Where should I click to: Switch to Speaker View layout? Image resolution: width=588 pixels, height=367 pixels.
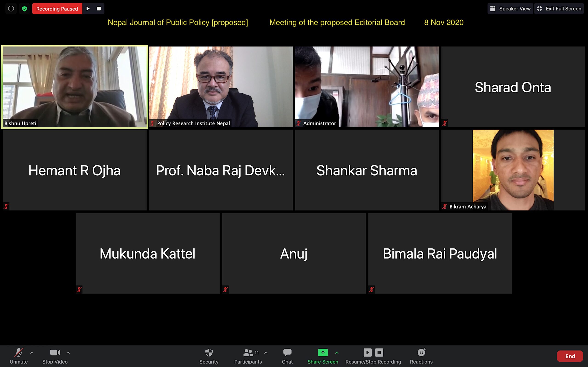tap(510, 9)
